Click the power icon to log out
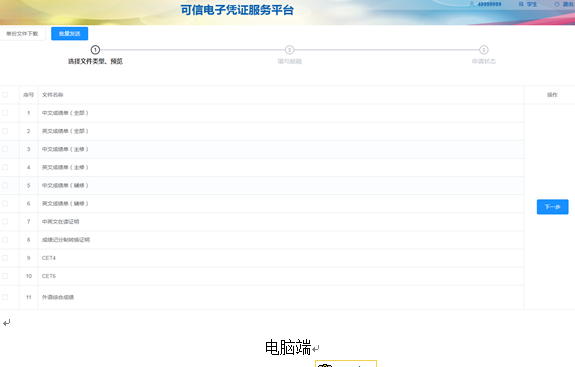The width and height of the screenshot is (575, 367). [557, 4]
